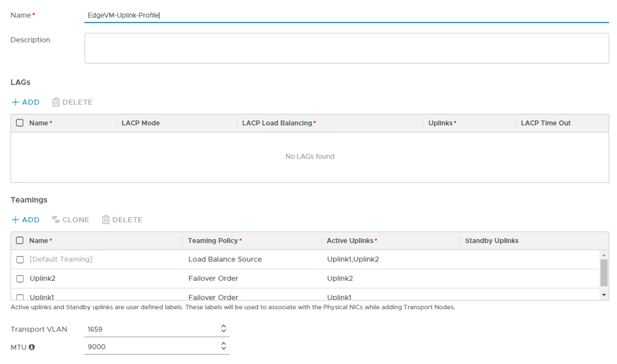
Task: Open Teaming Policy for Uplink2 row
Action: click(213, 278)
